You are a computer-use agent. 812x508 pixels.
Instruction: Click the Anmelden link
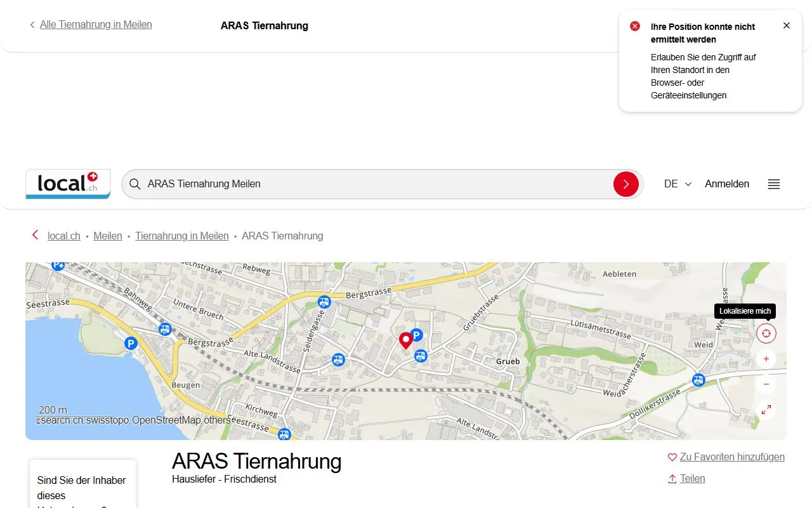click(x=727, y=184)
